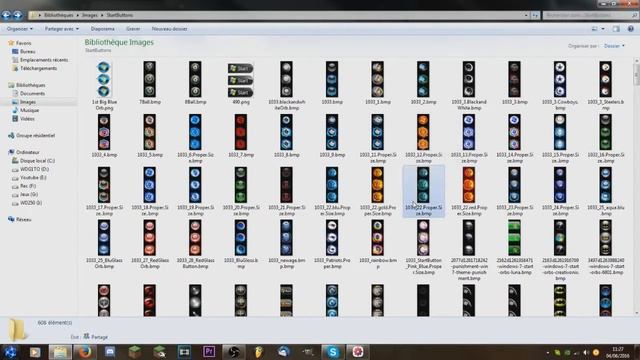Open the help question mark icon
The width and height of the screenshot is (640, 360).
[631, 29]
